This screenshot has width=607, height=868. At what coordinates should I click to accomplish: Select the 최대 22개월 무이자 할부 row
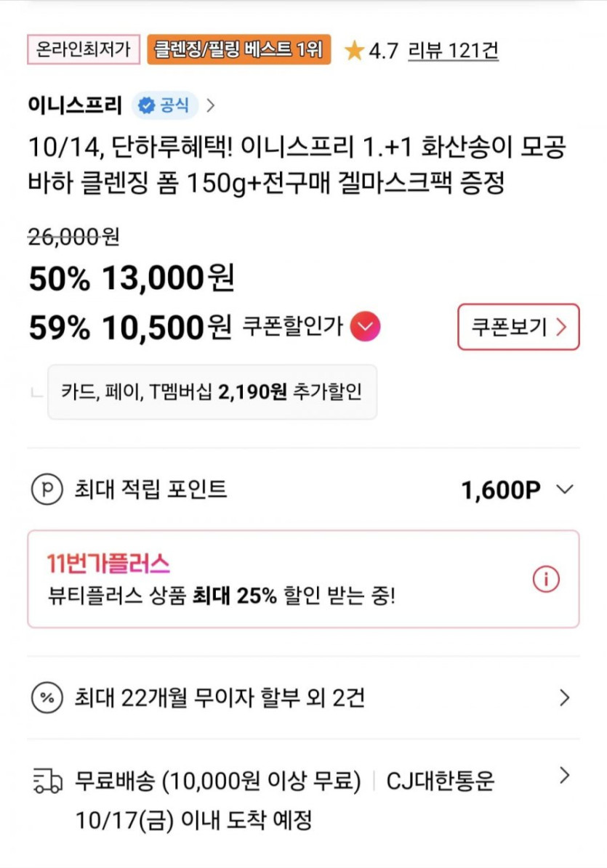(x=220, y=698)
